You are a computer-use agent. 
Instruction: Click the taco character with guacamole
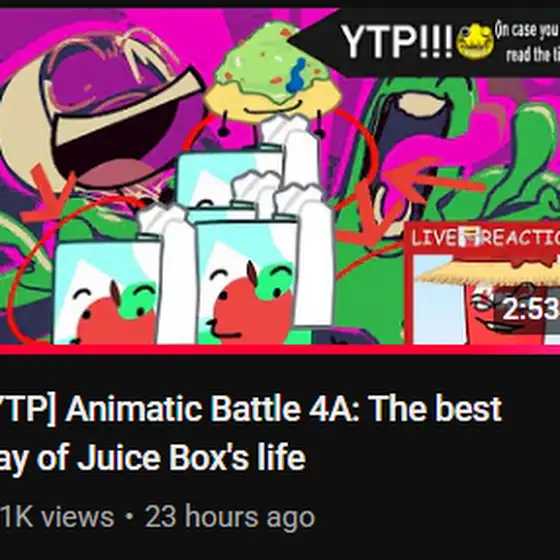(273, 77)
